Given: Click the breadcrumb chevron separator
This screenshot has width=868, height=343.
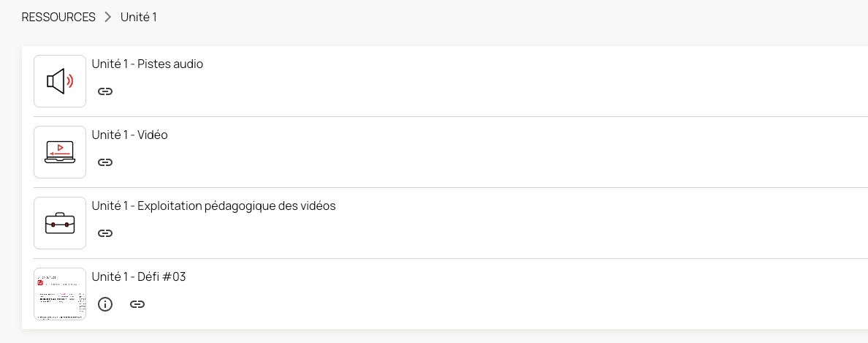Looking at the screenshot, I should click(x=108, y=17).
